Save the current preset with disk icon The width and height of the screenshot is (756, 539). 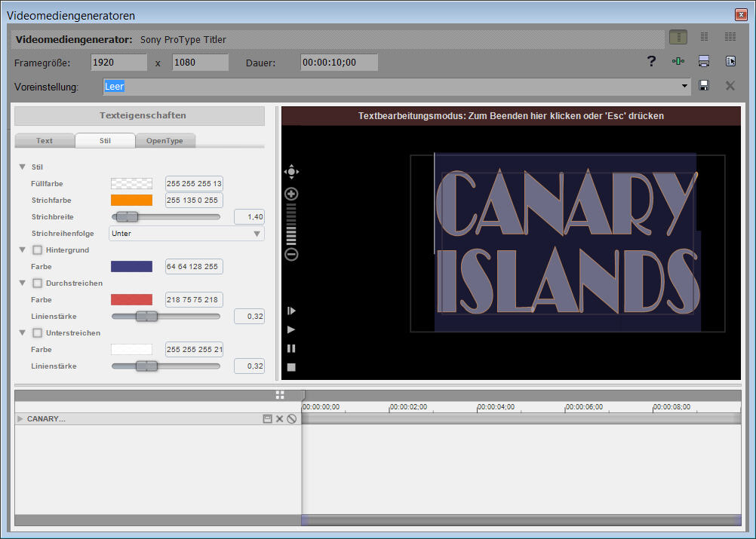click(704, 86)
